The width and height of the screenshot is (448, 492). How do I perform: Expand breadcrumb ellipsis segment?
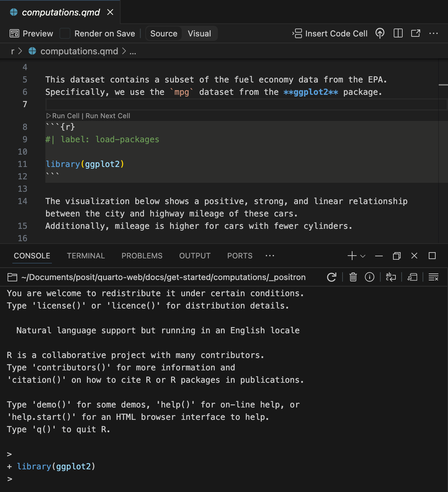[x=133, y=52]
